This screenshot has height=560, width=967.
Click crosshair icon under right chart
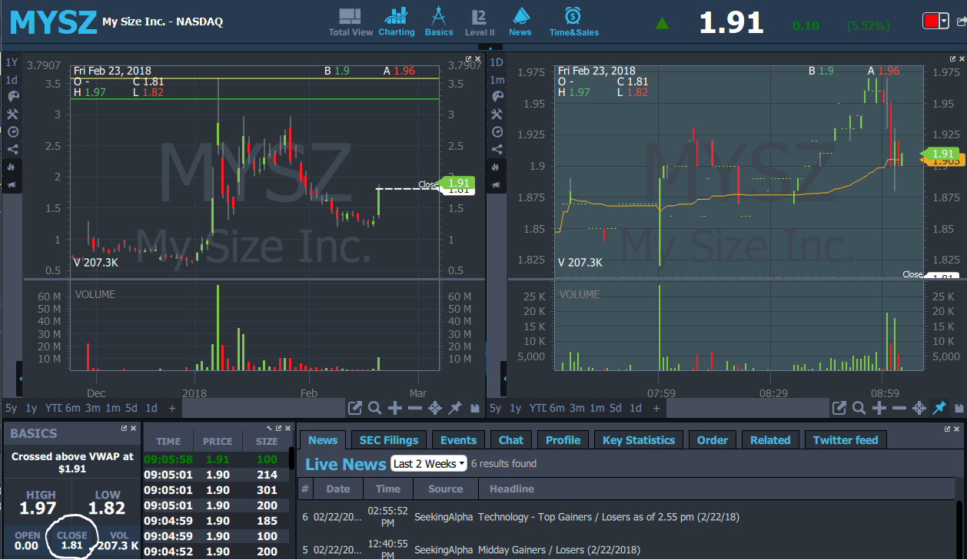(919, 408)
